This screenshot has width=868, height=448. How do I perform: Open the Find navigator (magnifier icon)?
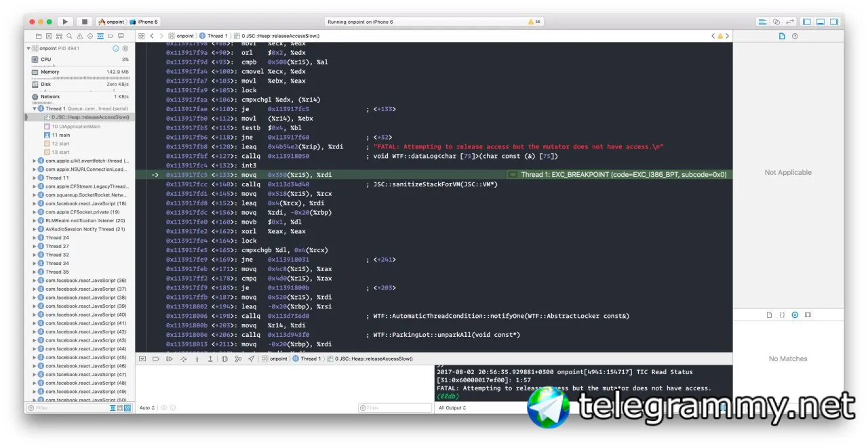click(70, 36)
